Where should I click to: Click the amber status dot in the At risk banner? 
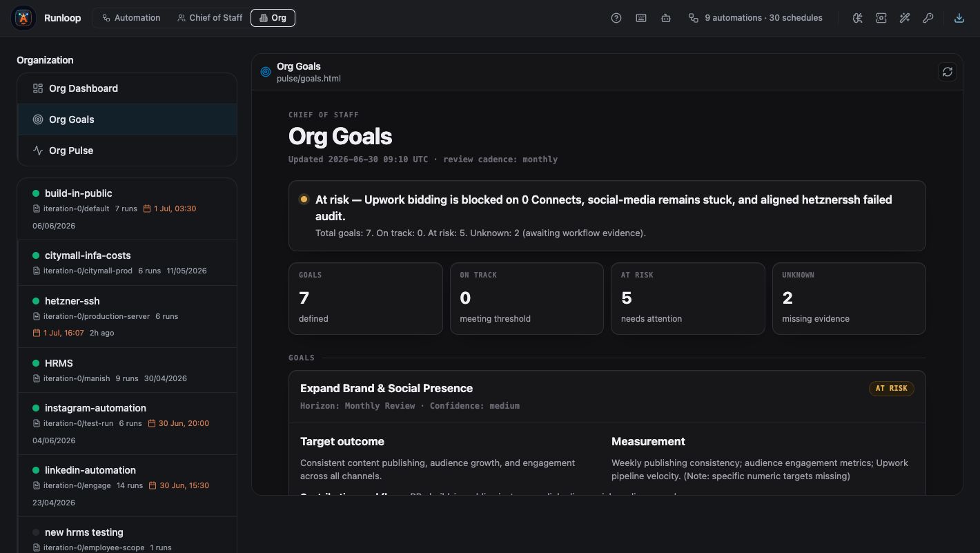pos(304,200)
